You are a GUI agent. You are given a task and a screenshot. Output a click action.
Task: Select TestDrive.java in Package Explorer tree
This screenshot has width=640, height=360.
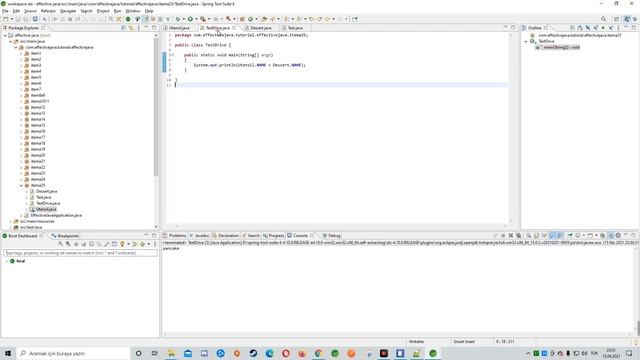tap(48, 203)
